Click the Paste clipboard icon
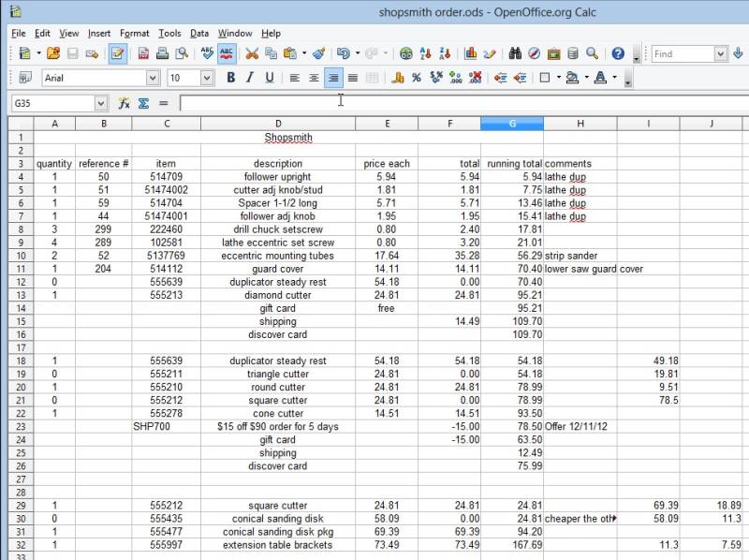Screen dimensions: 749x560 pyautogui.click(x=290, y=53)
